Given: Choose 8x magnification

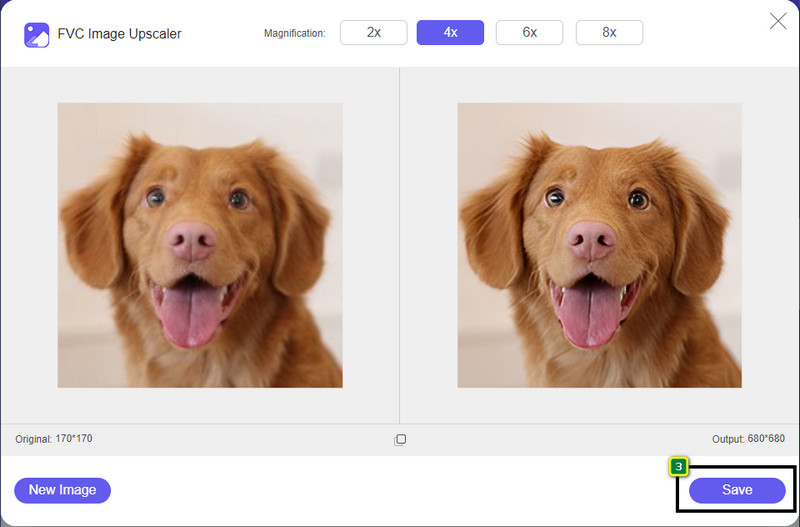Looking at the screenshot, I should (609, 32).
